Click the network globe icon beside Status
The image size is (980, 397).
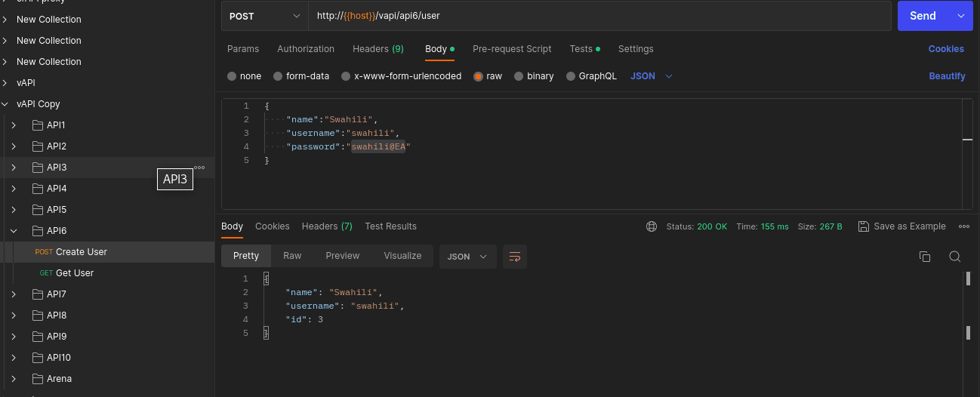click(x=652, y=226)
